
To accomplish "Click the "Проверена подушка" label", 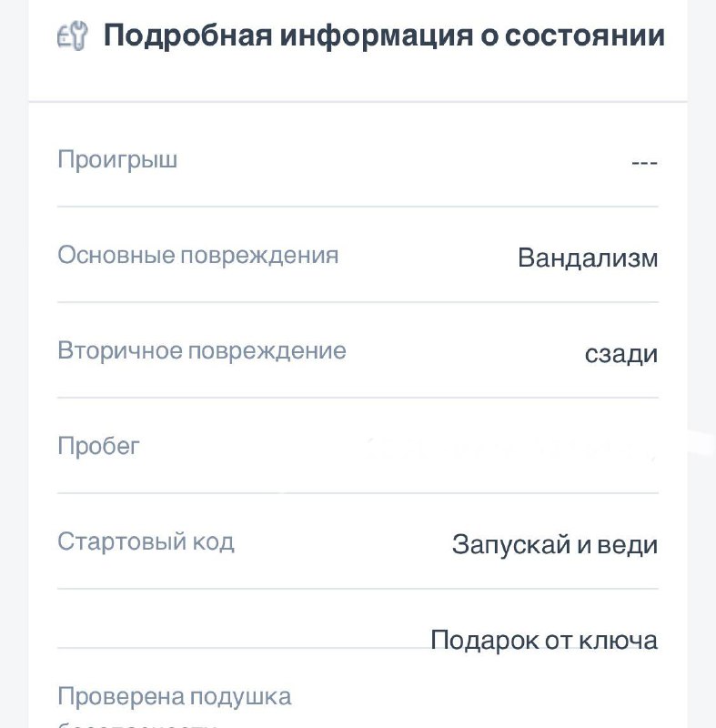I will pyautogui.click(x=175, y=696).
